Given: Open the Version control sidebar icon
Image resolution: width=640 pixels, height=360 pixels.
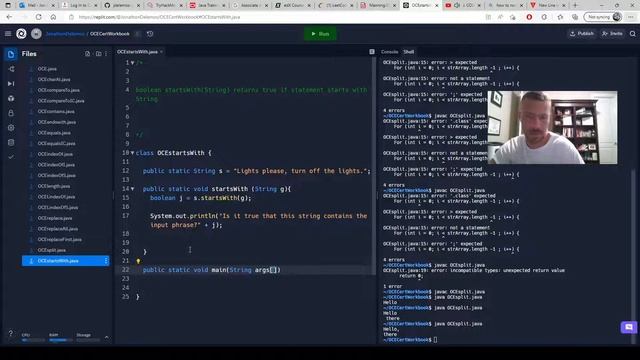Looking at the screenshot, I should 11,69.
